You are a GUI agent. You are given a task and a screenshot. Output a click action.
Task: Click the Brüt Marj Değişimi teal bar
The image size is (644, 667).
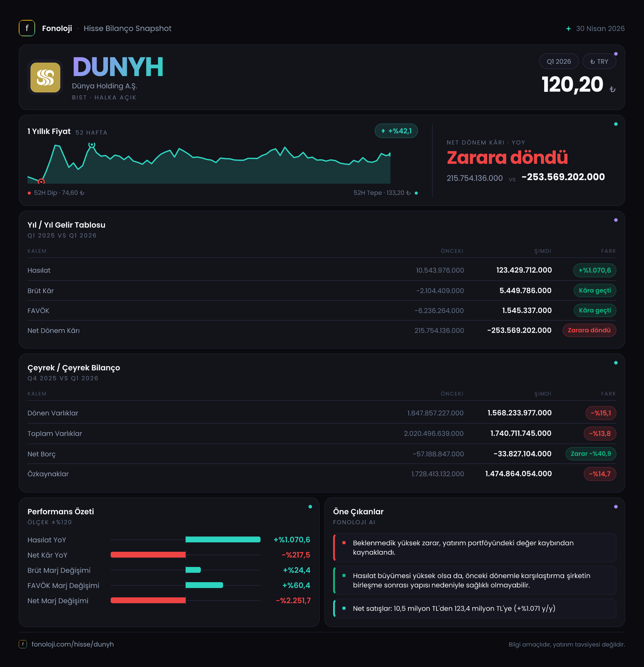point(193,570)
